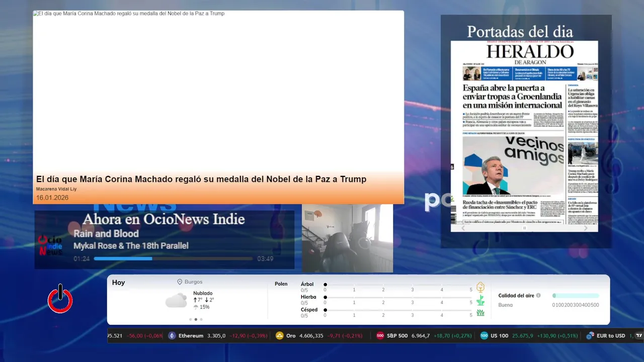Pause the newspaper cover slideshow

524,228
